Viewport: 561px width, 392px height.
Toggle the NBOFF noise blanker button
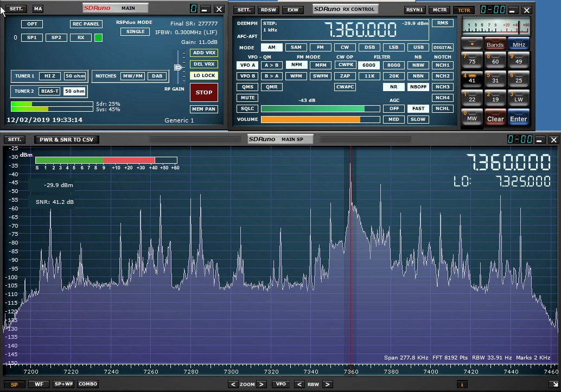tap(418, 87)
